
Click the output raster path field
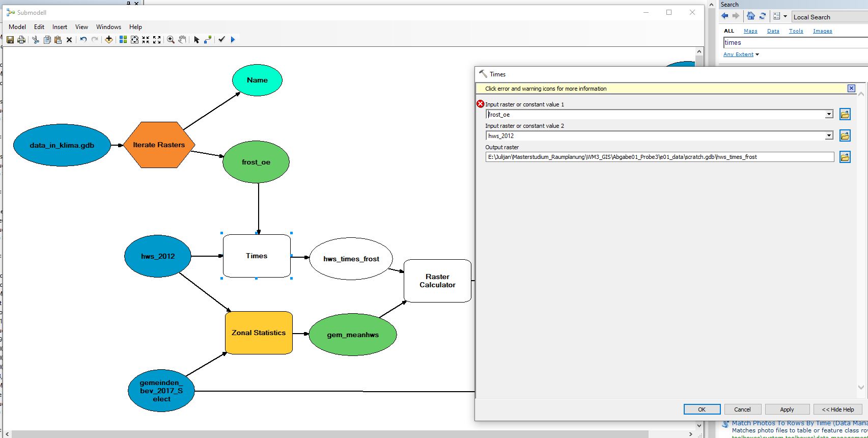click(x=660, y=157)
